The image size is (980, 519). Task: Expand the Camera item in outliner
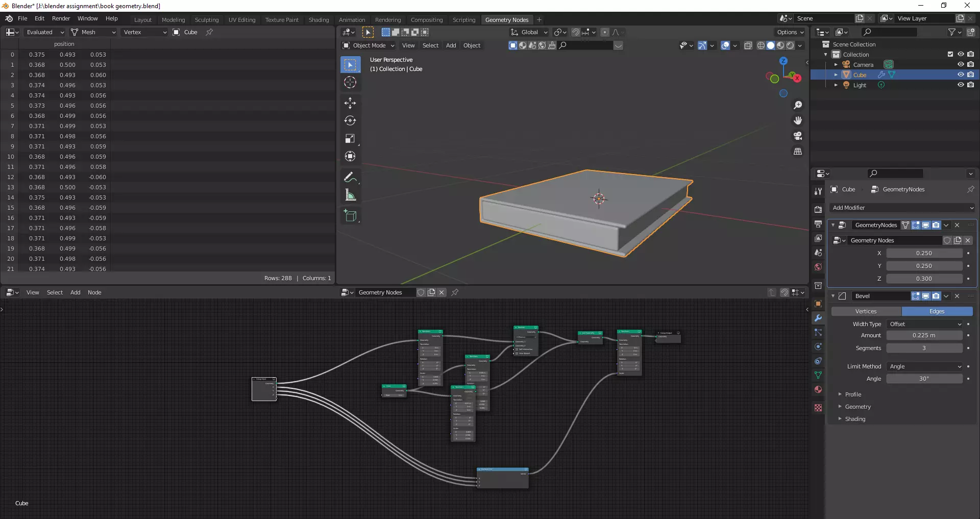836,65
